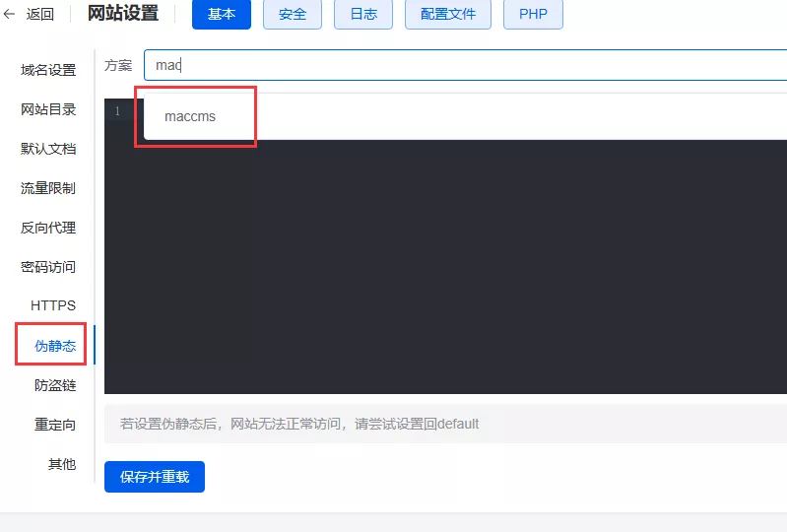
Task: Select 伪静态 in the sidebar
Action: [x=55, y=346]
